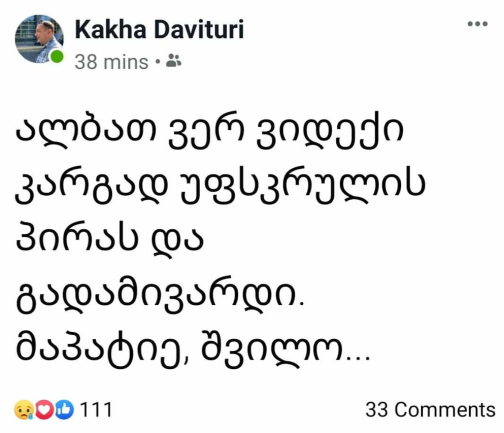Click the "38 mins" post timestamp
This screenshot has width=504, height=433.
pyautogui.click(x=111, y=62)
